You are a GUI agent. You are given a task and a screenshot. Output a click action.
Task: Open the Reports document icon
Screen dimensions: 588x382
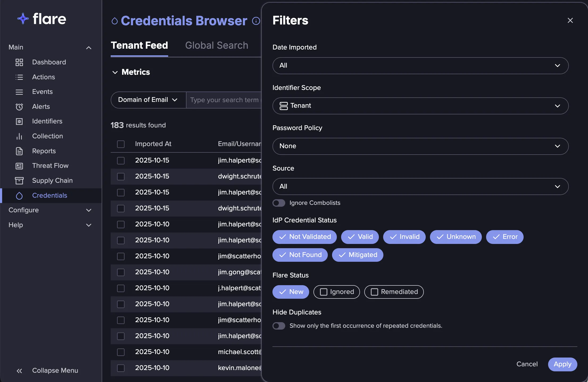click(x=19, y=151)
